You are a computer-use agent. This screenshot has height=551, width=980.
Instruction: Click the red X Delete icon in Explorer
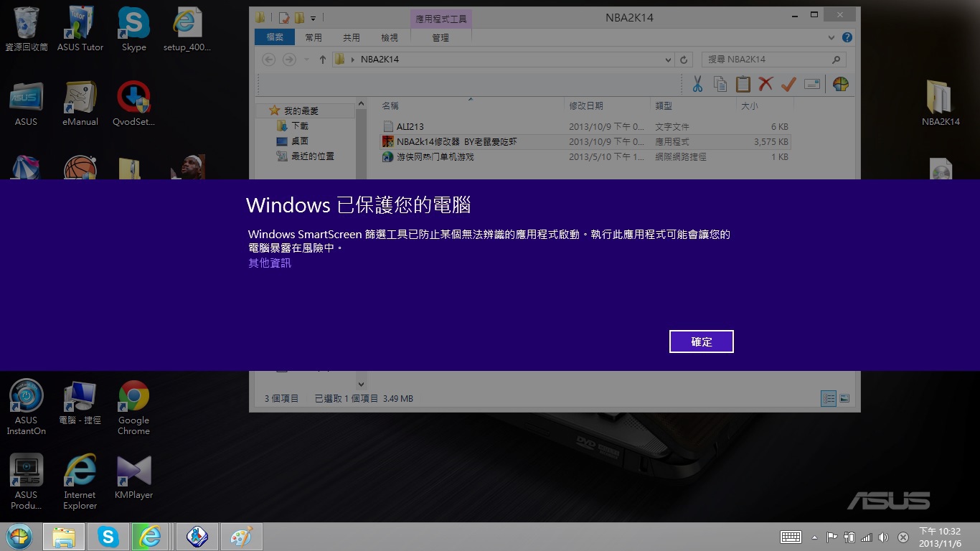(x=765, y=84)
